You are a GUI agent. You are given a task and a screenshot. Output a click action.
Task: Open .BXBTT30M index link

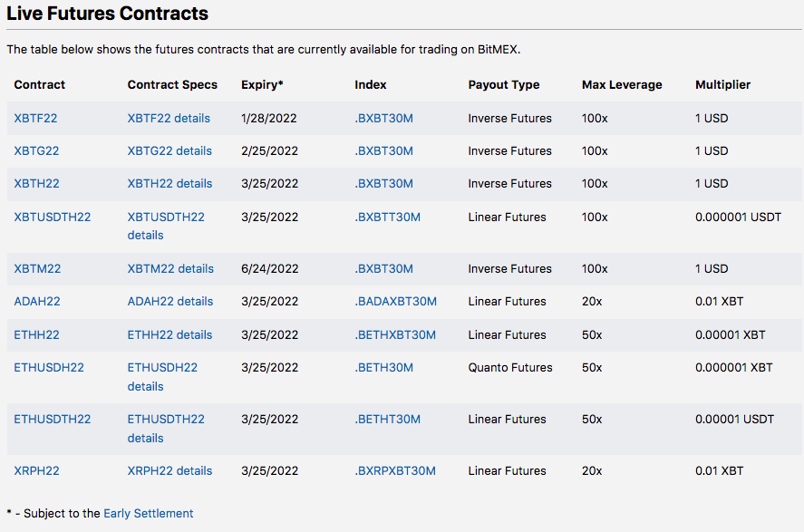click(x=387, y=218)
